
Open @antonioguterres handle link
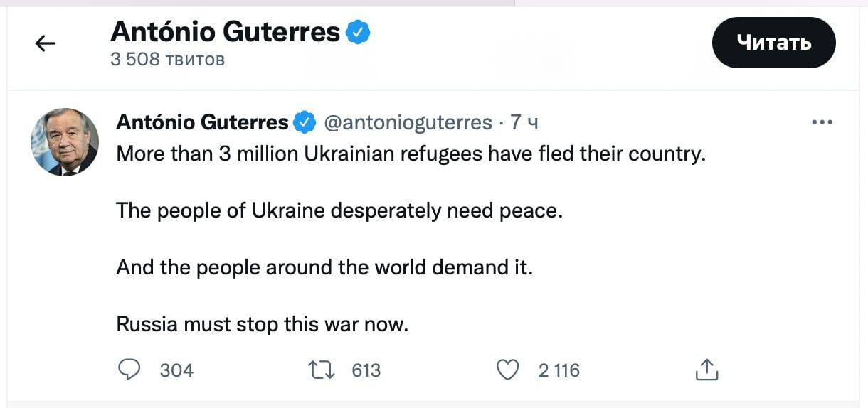tap(408, 123)
